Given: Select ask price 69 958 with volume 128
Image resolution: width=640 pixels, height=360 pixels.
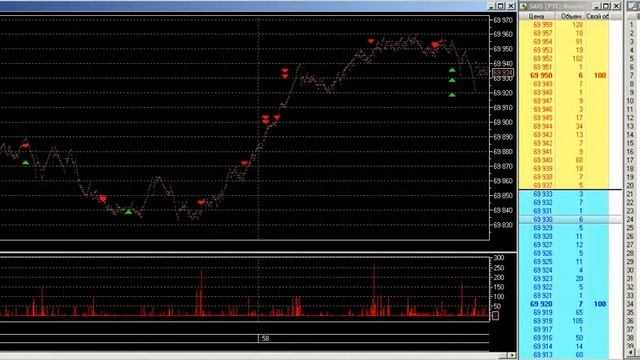Looking at the screenshot, I should (564, 25).
